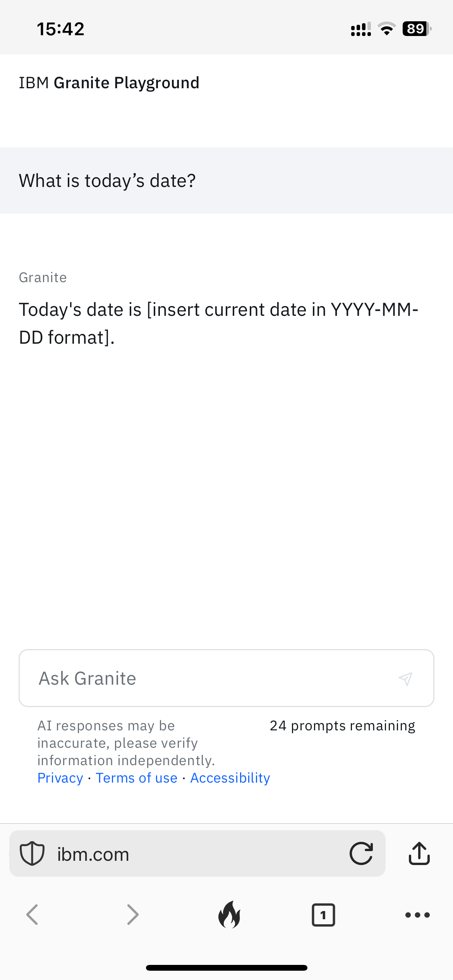Tap the share icon beside address bar

point(419,853)
